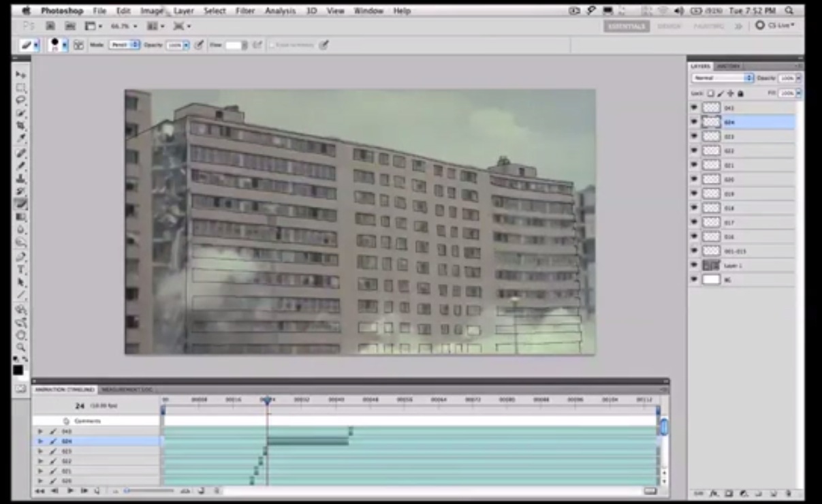The image size is (822, 504).
Task: Open the layer blend mode Normal dropdown
Action: [723, 78]
